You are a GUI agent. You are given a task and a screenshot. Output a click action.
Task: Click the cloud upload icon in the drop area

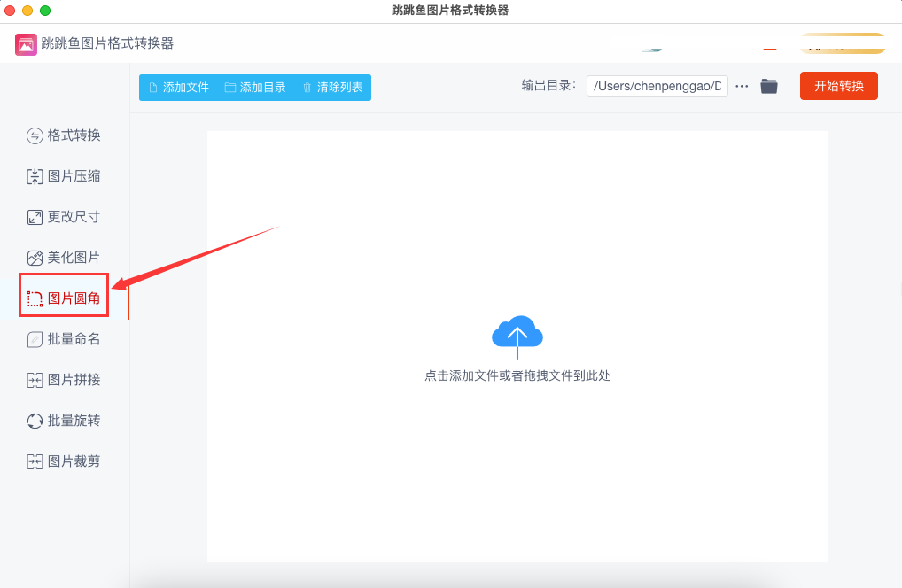click(x=517, y=337)
